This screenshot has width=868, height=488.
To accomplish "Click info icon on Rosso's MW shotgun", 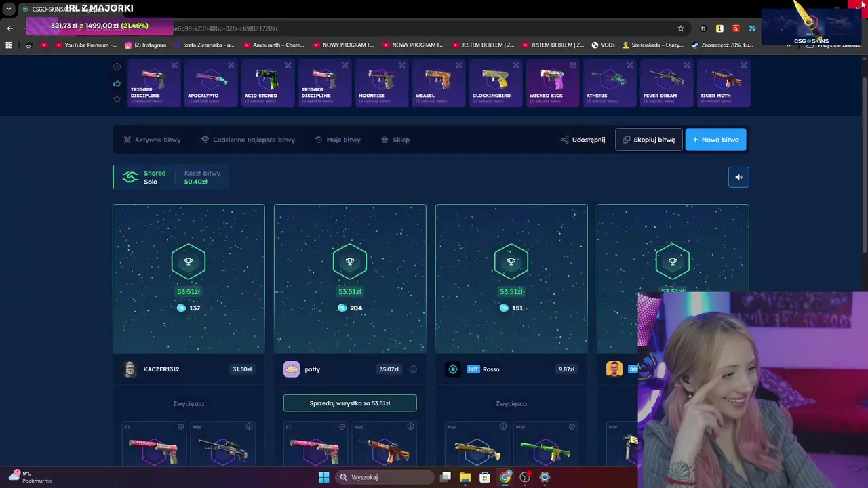I will (x=503, y=427).
